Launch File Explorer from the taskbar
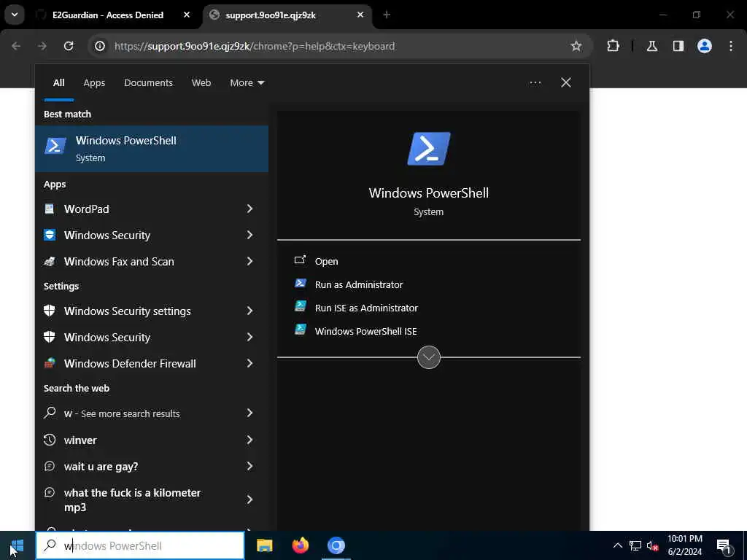Viewport: 747px width, 560px height. (264, 545)
